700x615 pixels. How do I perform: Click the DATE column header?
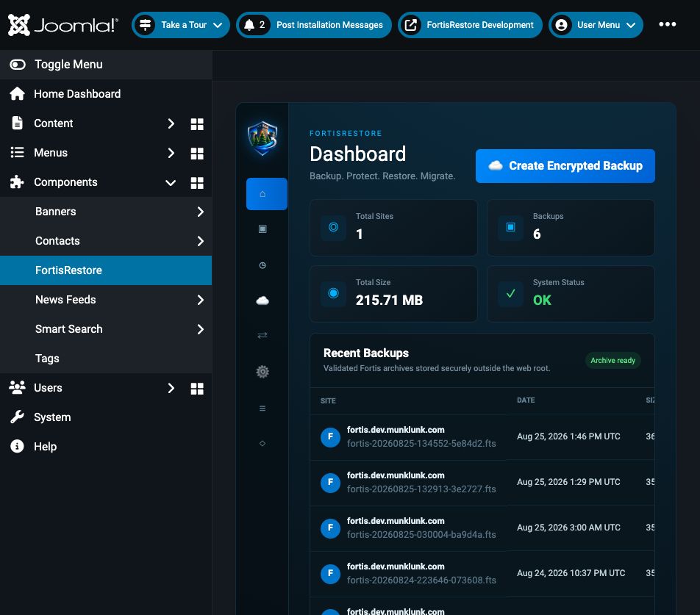click(526, 400)
